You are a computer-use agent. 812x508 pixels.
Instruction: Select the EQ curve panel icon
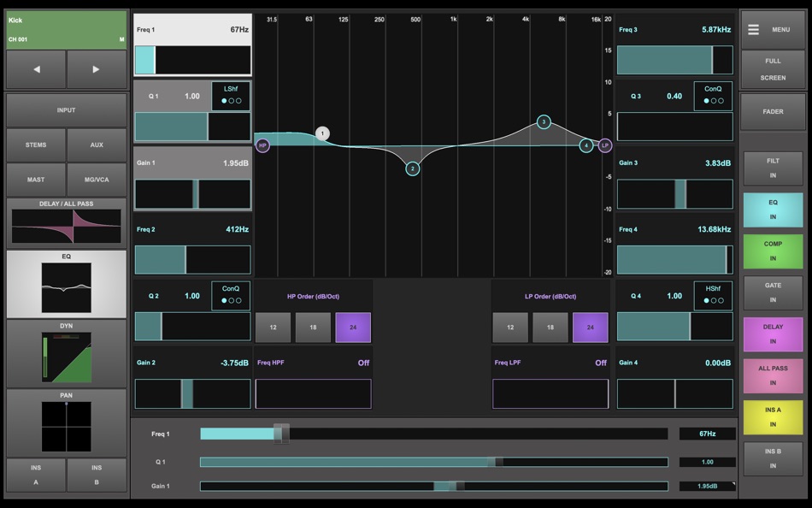coord(66,282)
